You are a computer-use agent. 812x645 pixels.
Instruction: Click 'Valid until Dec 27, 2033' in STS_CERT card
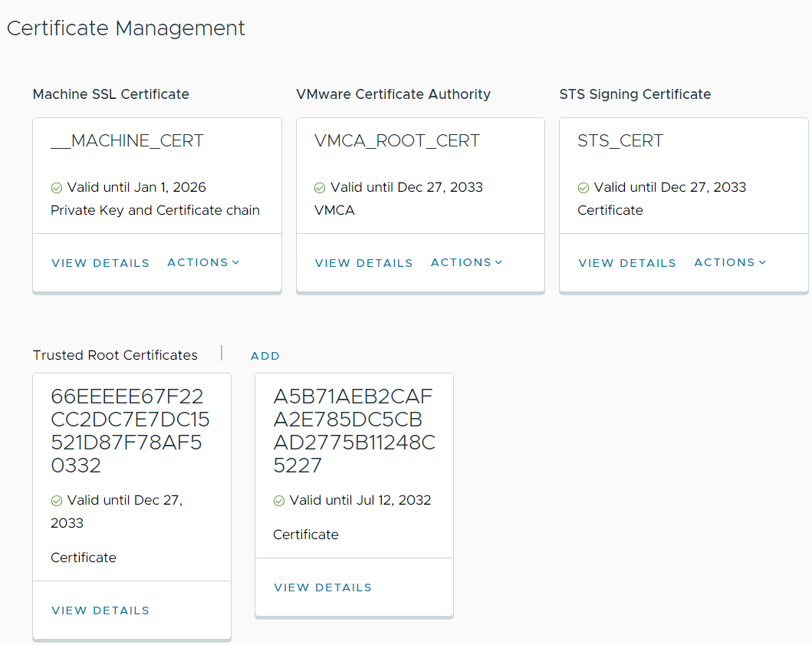tap(670, 187)
